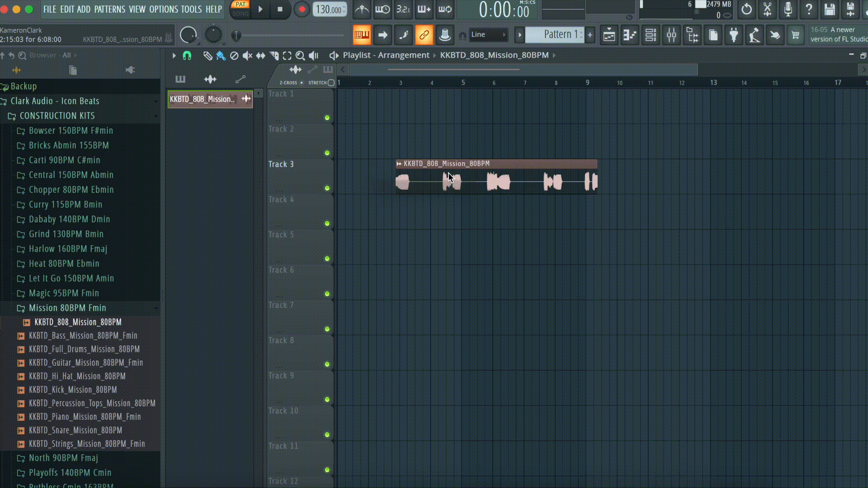Choose the playlist select tool
The width and height of the screenshot is (868, 488).
click(287, 56)
